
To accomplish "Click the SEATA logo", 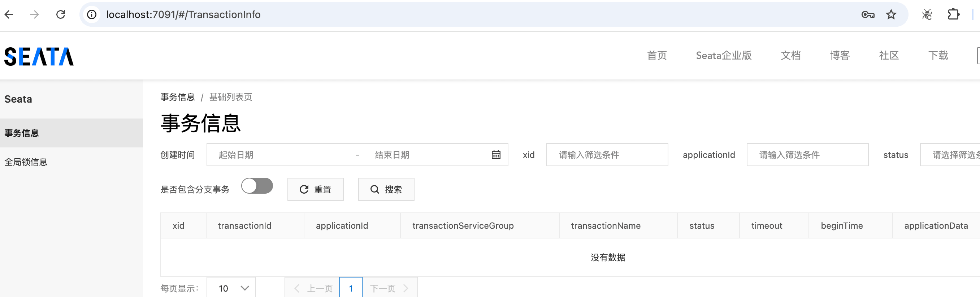I will tap(39, 56).
